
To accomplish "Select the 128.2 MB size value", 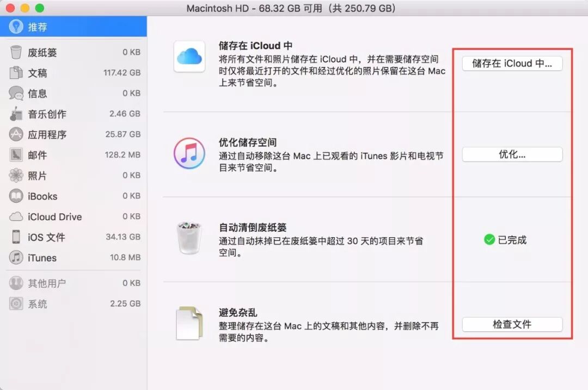I will tap(122, 154).
